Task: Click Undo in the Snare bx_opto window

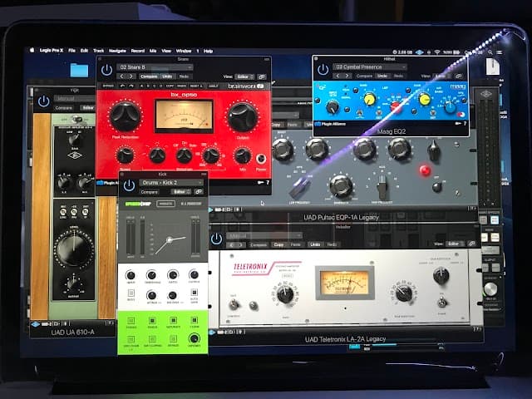Action: click(x=167, y=76)
